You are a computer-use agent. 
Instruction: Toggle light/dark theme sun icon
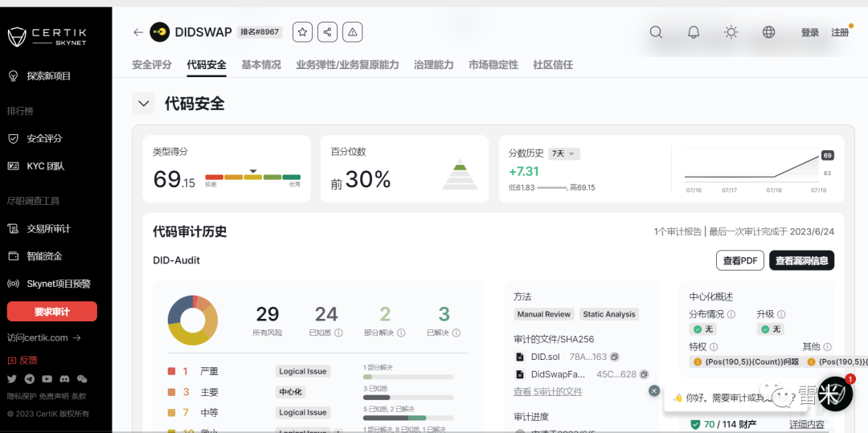(x=731, y=32)
